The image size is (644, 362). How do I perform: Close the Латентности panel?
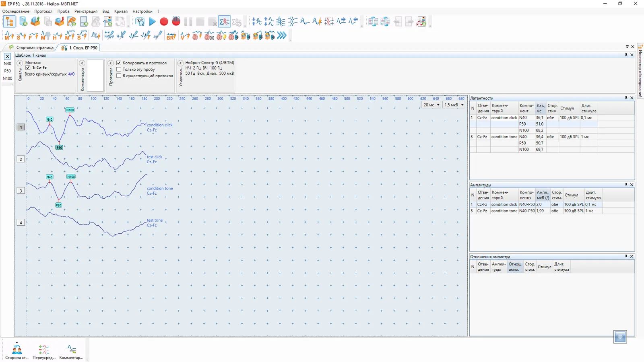pyautogui.click(x=632, y=98)
